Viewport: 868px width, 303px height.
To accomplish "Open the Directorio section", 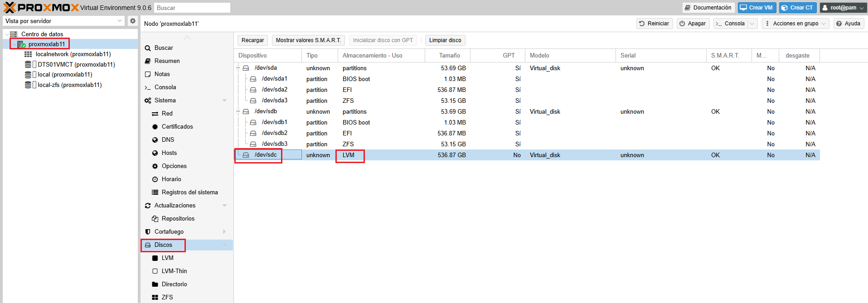I will coord(187,284).
